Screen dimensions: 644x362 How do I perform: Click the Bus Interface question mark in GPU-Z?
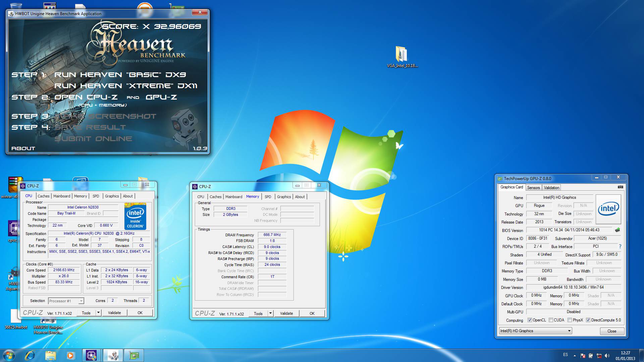pos(620,246)
